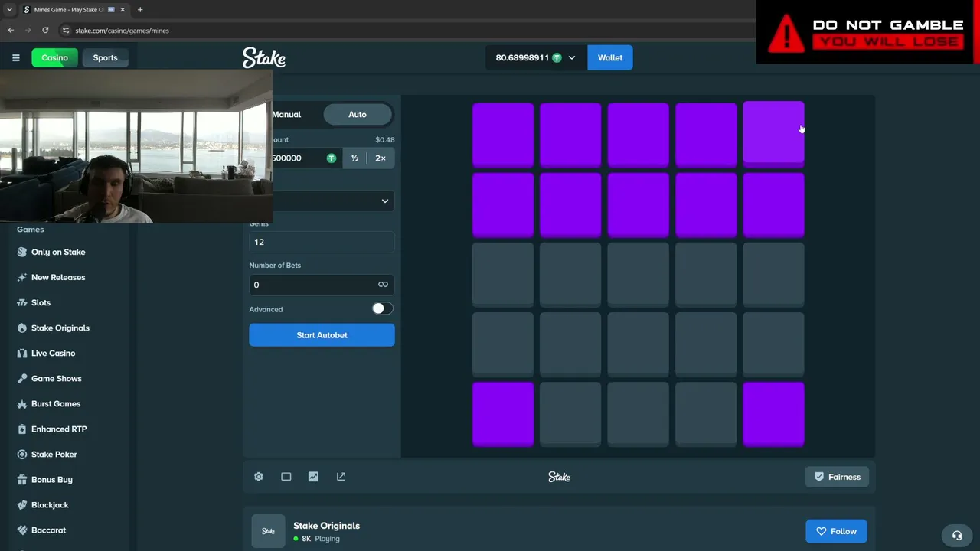Image resolution: width=980 pixels, height=551 pixels.
Task: Click the Stake Originals provider avatar
Action: coord(268,531)
